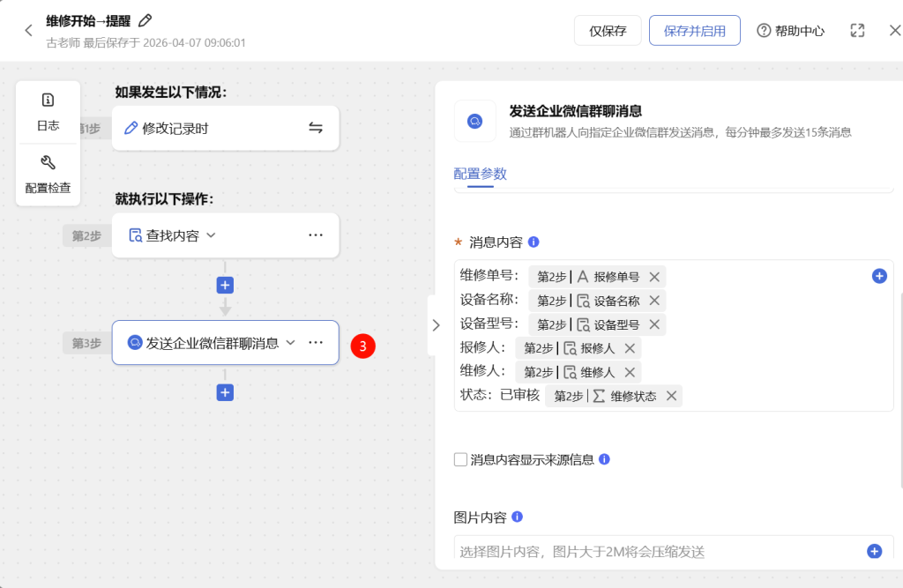Click the 仅保存 button

608,31
